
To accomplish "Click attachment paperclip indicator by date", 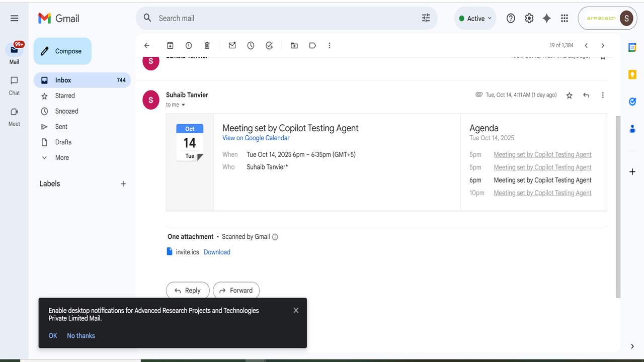I will pos(479,95).
